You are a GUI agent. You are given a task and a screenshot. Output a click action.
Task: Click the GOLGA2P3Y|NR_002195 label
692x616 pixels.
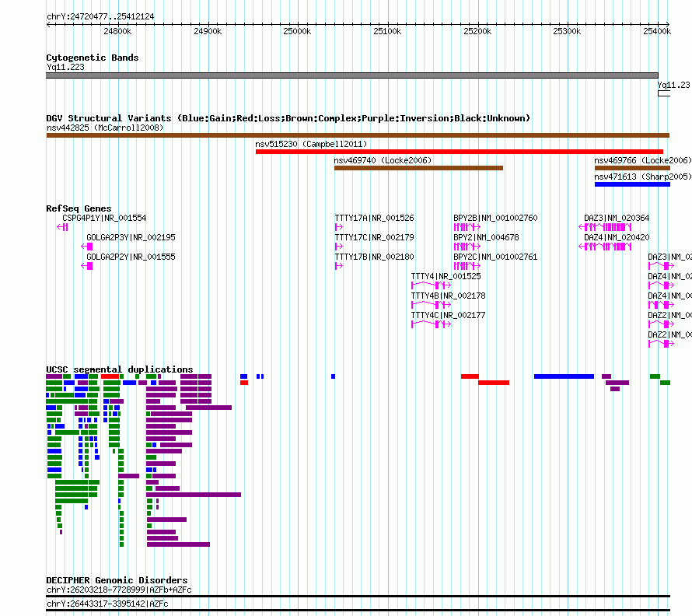[x=131, y=237]
